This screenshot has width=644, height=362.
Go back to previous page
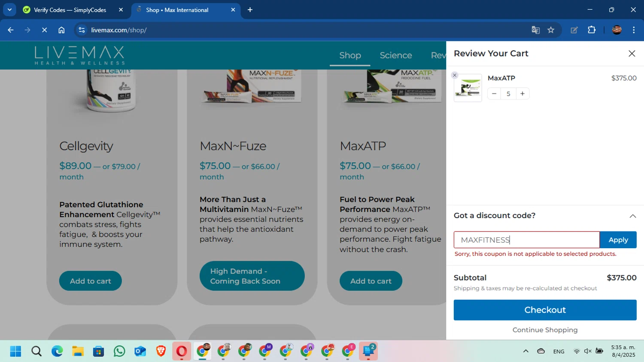click(x=11, y=30)
